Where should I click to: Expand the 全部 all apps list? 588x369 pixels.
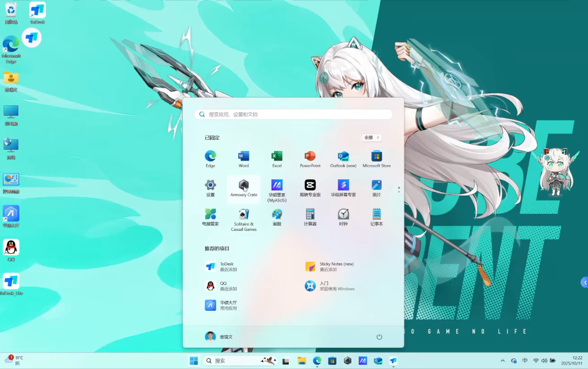372,137
